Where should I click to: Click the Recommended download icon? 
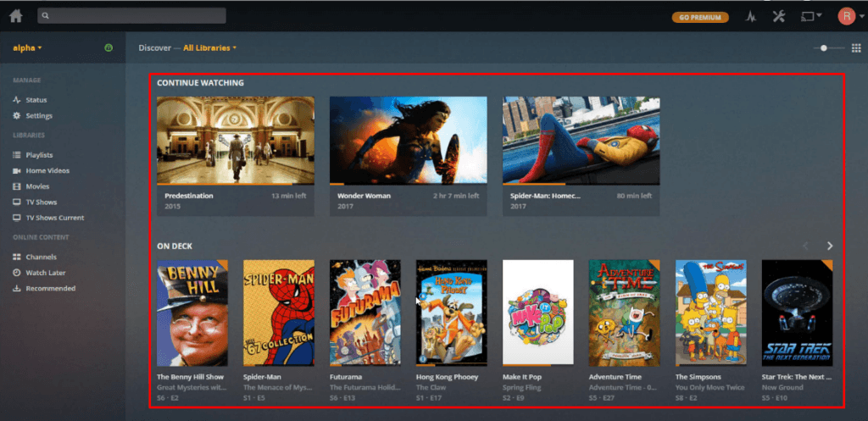tap(17, 288)
